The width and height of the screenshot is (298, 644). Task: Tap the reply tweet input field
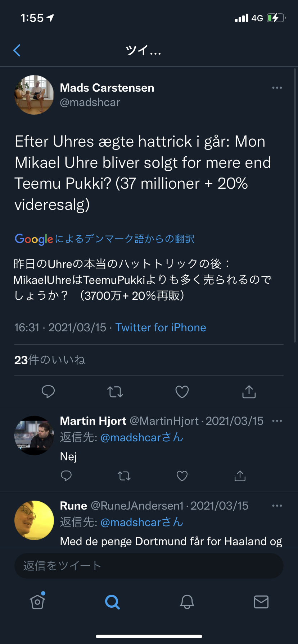tap(149, 566)
